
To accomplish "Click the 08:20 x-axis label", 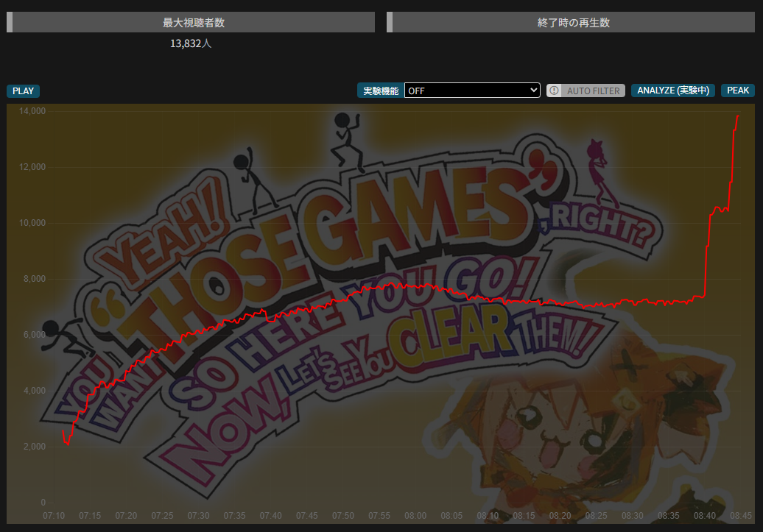I will point(560,516).
